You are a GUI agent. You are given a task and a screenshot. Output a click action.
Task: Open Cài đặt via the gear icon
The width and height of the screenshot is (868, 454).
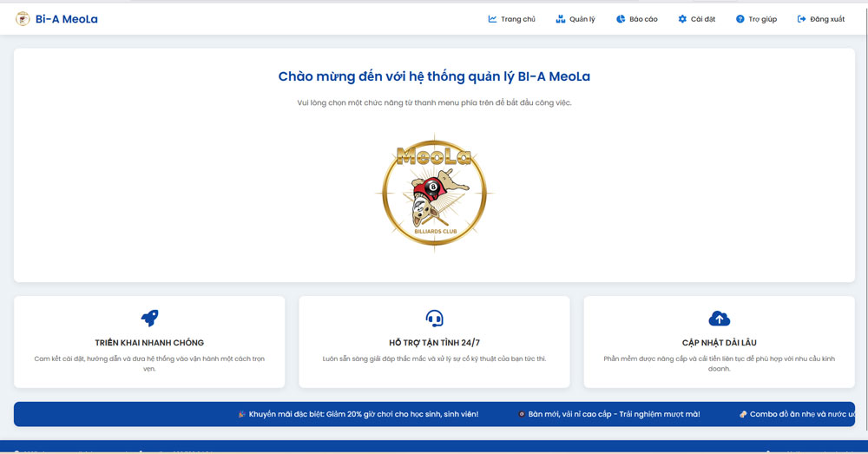click(x=682, y=19)
